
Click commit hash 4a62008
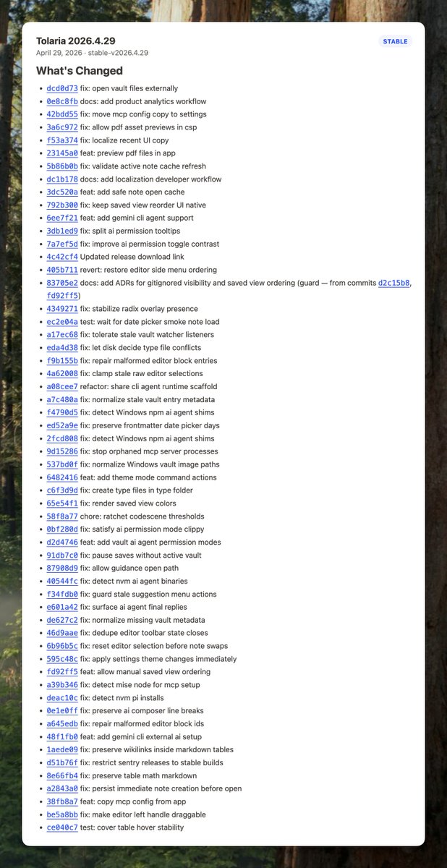62,374
